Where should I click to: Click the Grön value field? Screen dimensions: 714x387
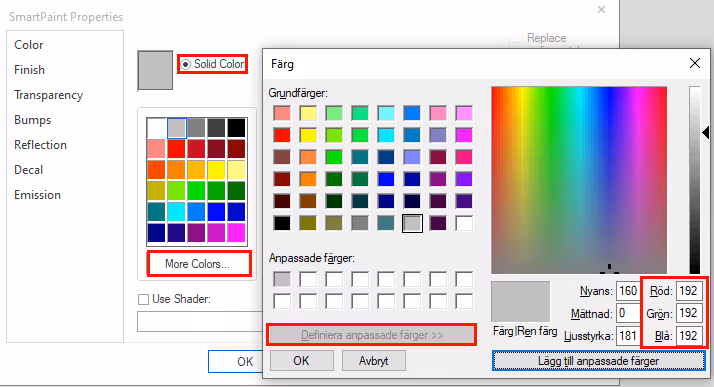(689, 313)
